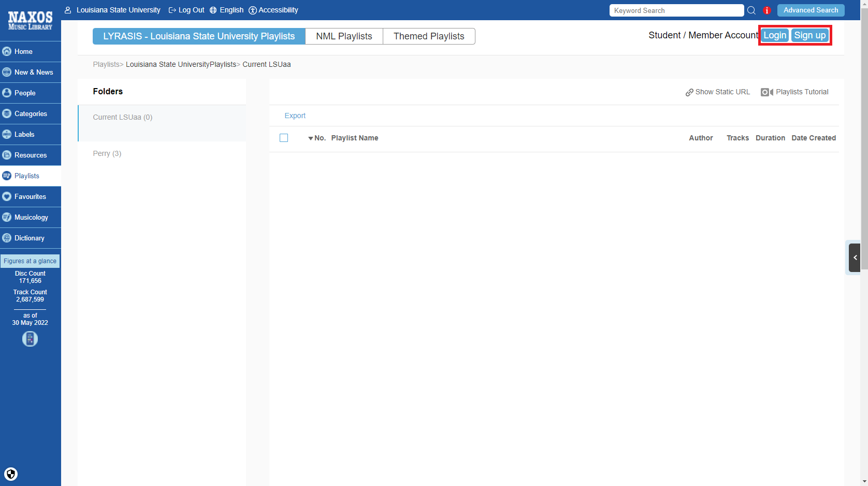Sort by No. column arrow

click(311, 138)
